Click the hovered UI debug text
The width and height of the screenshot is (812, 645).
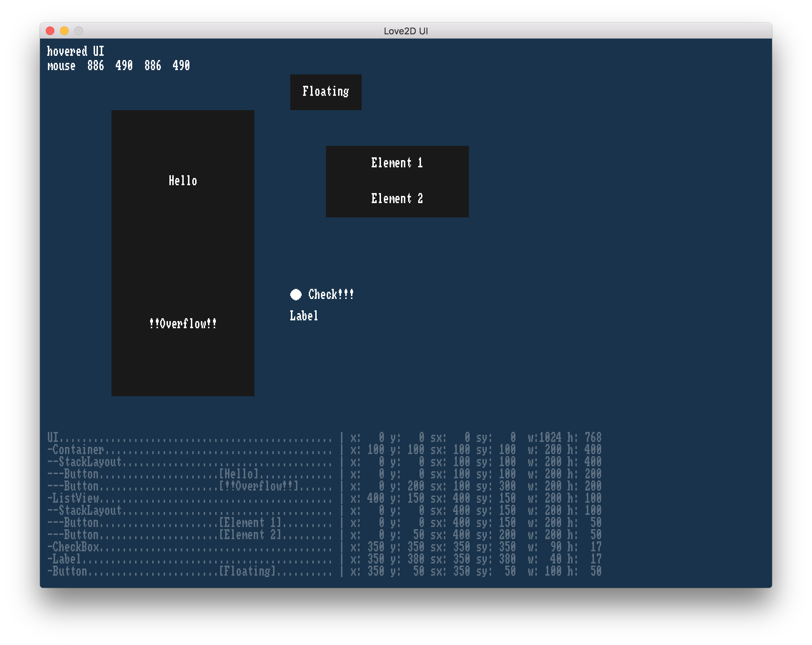tap(75, 51)
